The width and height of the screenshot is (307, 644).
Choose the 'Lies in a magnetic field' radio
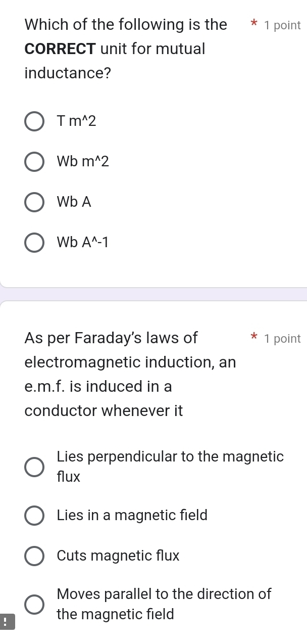point(34,516)
